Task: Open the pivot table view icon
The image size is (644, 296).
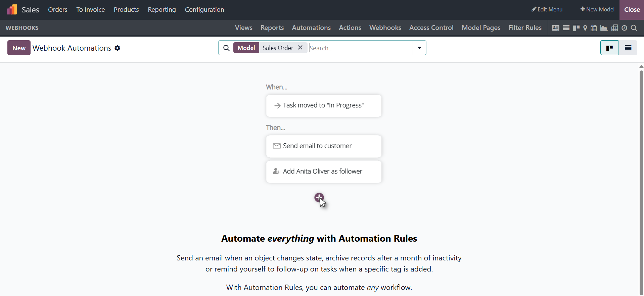Action: (x=614, y=28)
